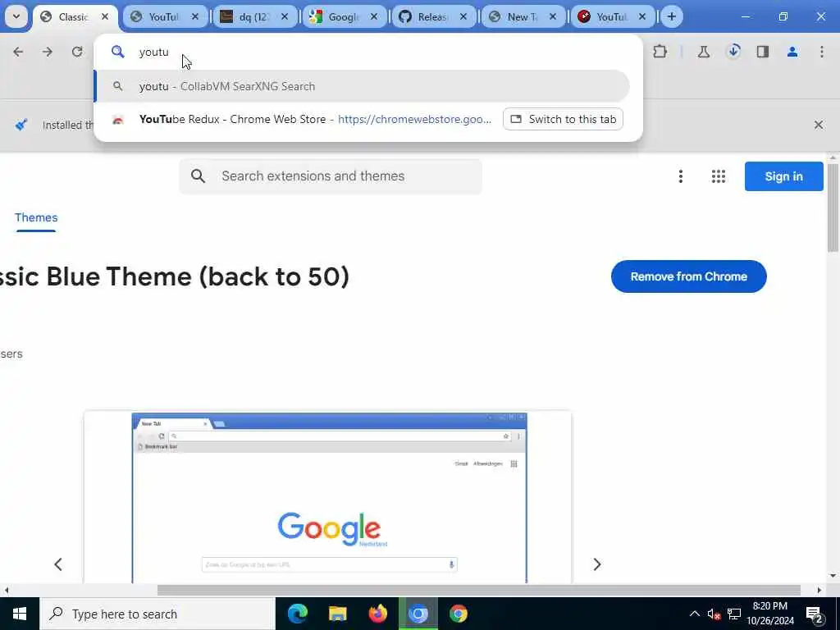
Task: Click the theme preview screenshot image
Action: pyautogui.click(x=328, y=497)
